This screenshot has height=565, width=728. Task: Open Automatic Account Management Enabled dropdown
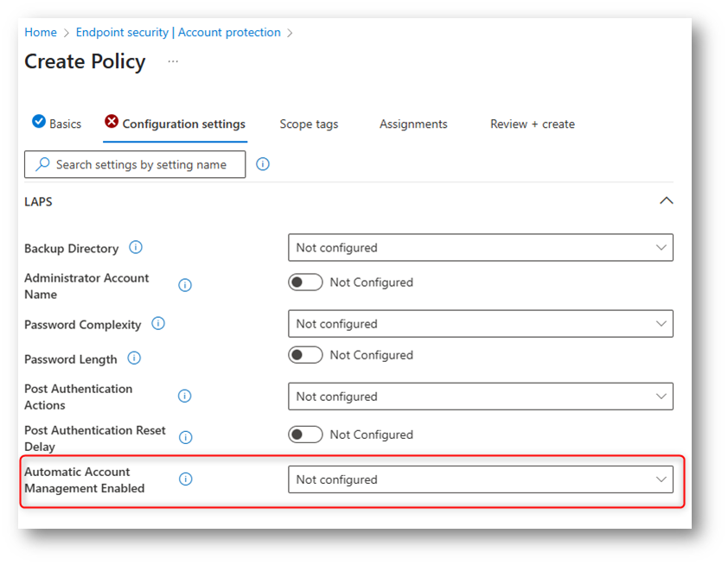[x=481, y=479]
